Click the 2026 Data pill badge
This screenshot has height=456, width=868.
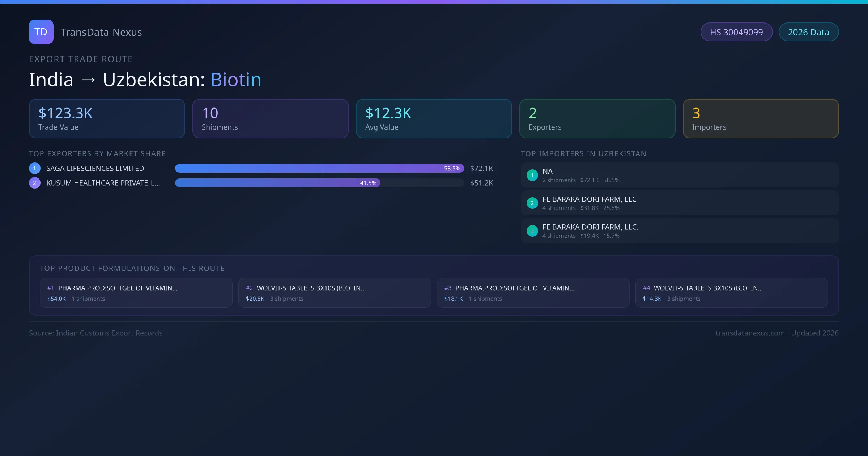[808, 32]
